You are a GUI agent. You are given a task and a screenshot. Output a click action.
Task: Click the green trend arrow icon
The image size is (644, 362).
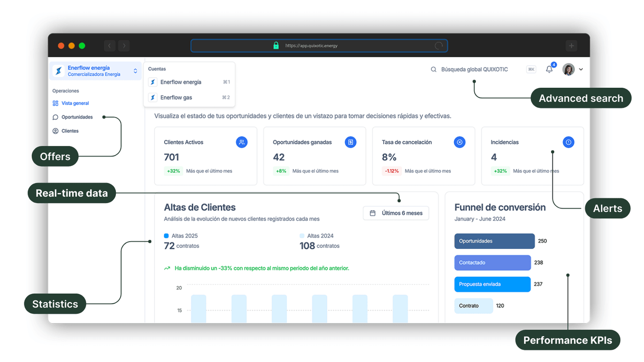pos(167,268)
